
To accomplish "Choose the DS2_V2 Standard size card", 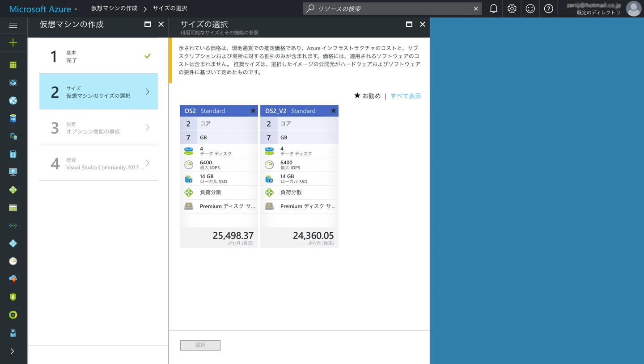I will tap(299, 176).
